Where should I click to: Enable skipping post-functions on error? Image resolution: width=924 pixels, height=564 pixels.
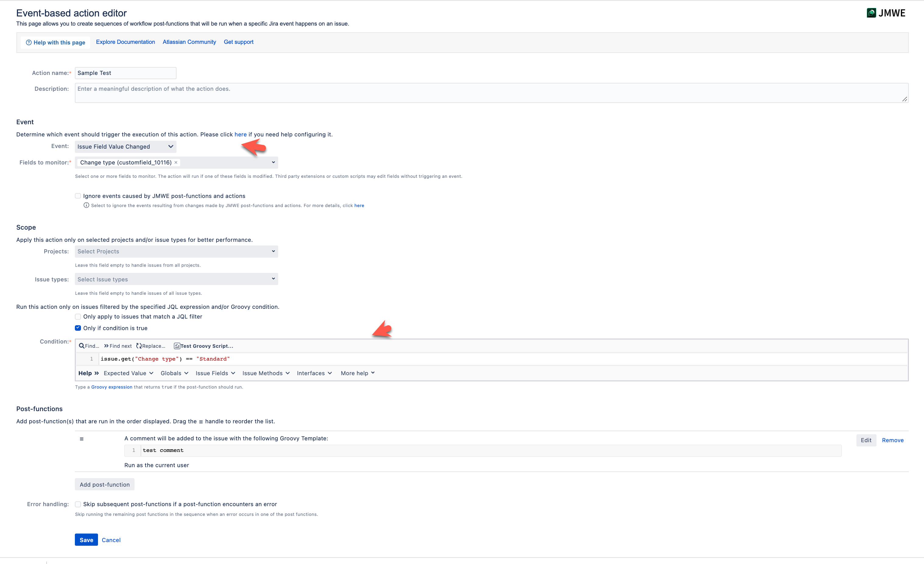click(78, 504)
